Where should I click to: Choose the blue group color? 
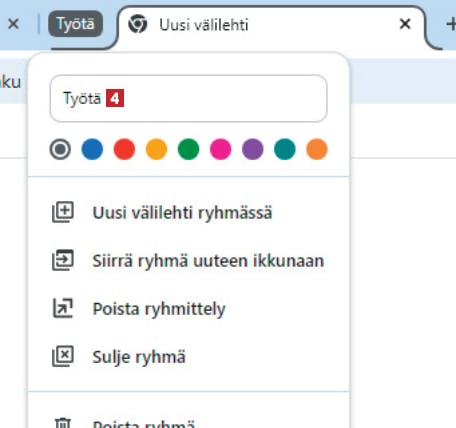[x=92, y=149]
